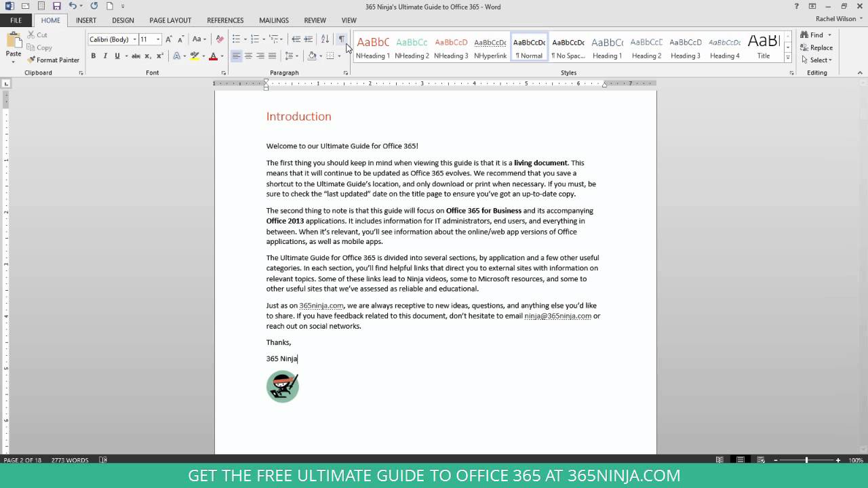Open the Paragraph dialog launcher
The width and height of the screenshot is (868, 488).
tap(345, 73)
